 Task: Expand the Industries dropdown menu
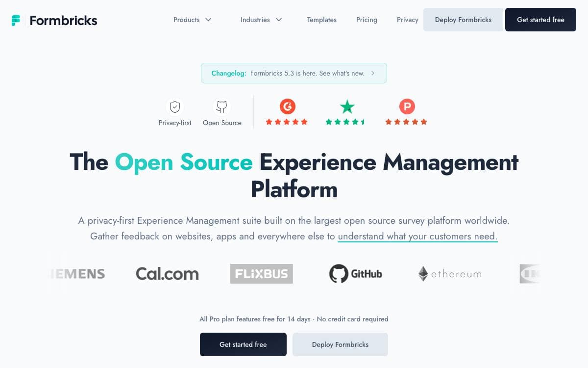[x=261, y=20]
